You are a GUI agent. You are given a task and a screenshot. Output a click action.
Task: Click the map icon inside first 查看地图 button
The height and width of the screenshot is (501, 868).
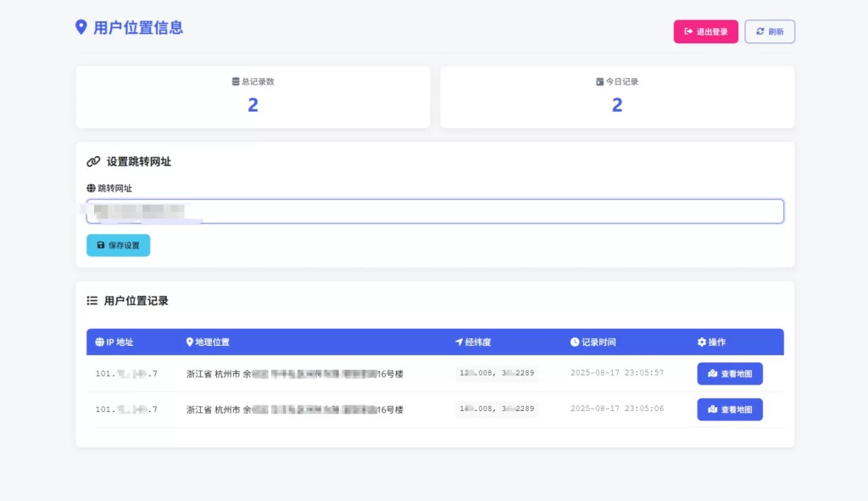[x=713, y=373]
